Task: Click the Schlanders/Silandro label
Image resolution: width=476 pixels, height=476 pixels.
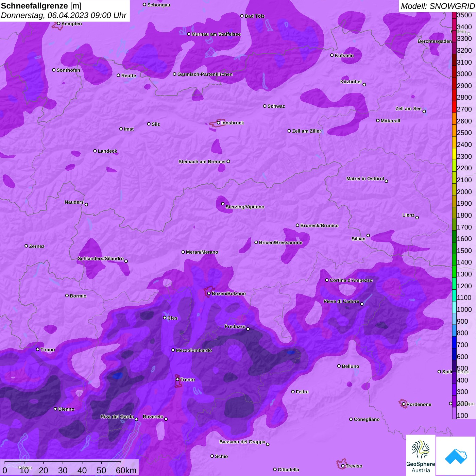Action: (x=101, y=258)
